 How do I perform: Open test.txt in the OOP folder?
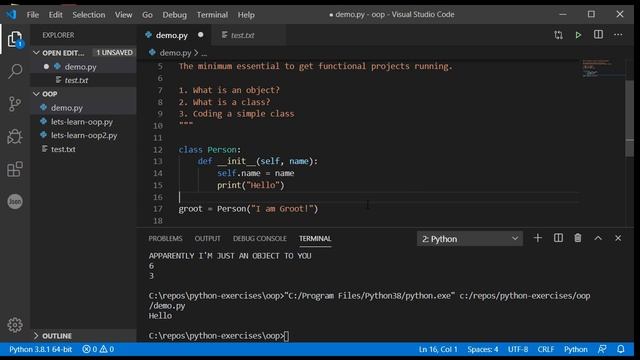pyautogui.click(x=84, y=149)
